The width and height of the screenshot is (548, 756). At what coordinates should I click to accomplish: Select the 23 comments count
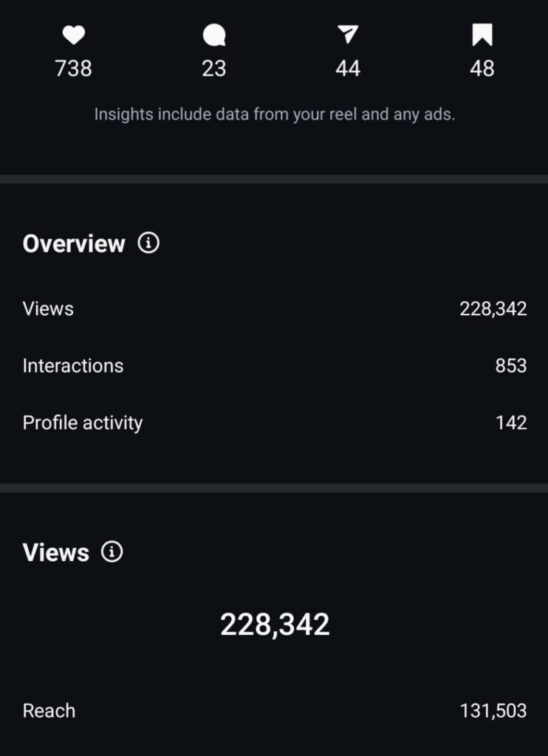click(213, 69)
